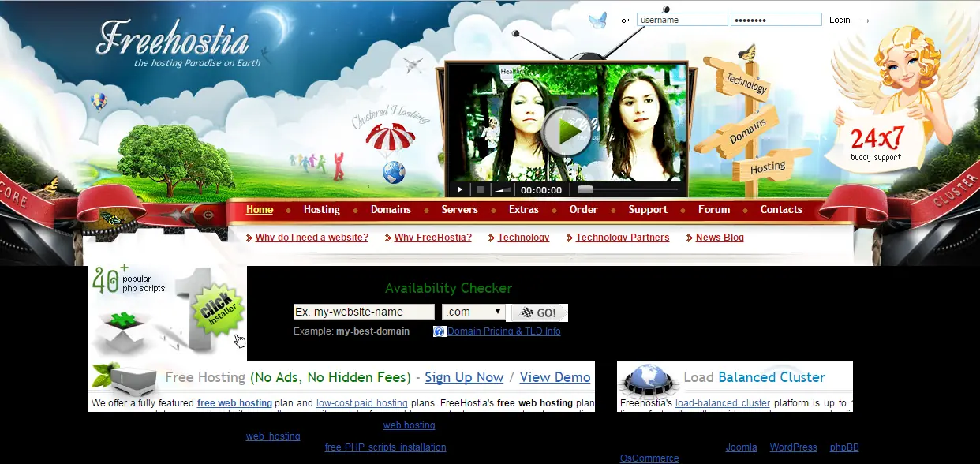Click the 'Availability Checker' heading

[x=448, y=288]
